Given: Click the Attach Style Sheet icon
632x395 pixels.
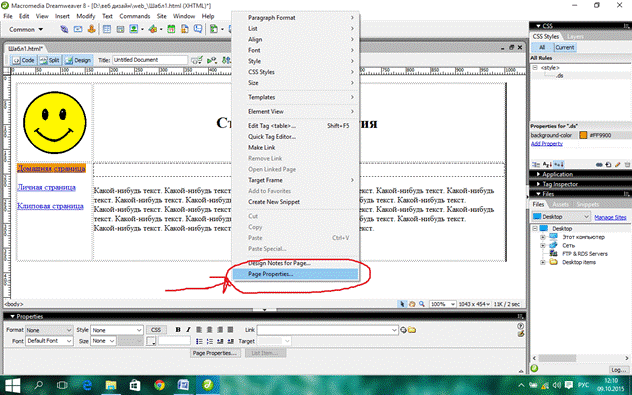Looking at the screenshot, I should (x=599, y=164).
